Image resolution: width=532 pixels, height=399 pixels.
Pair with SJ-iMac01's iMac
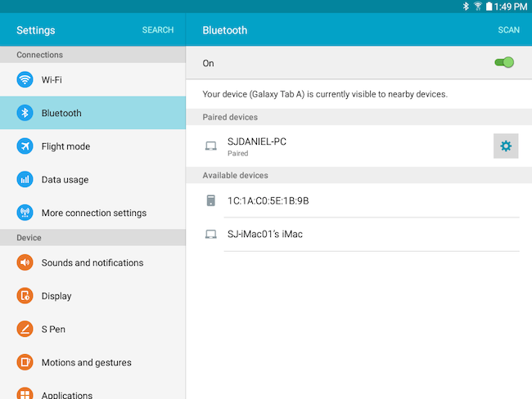[x=359, y=234]
